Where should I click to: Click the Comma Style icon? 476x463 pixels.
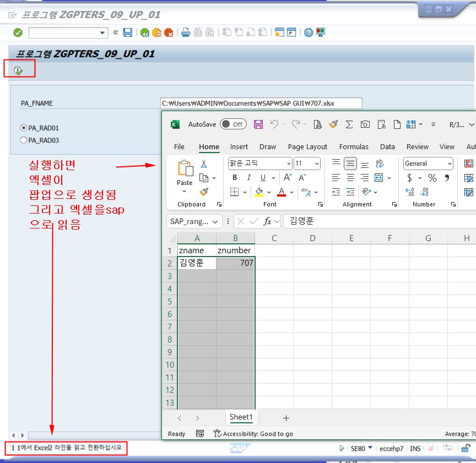[447, 178]
